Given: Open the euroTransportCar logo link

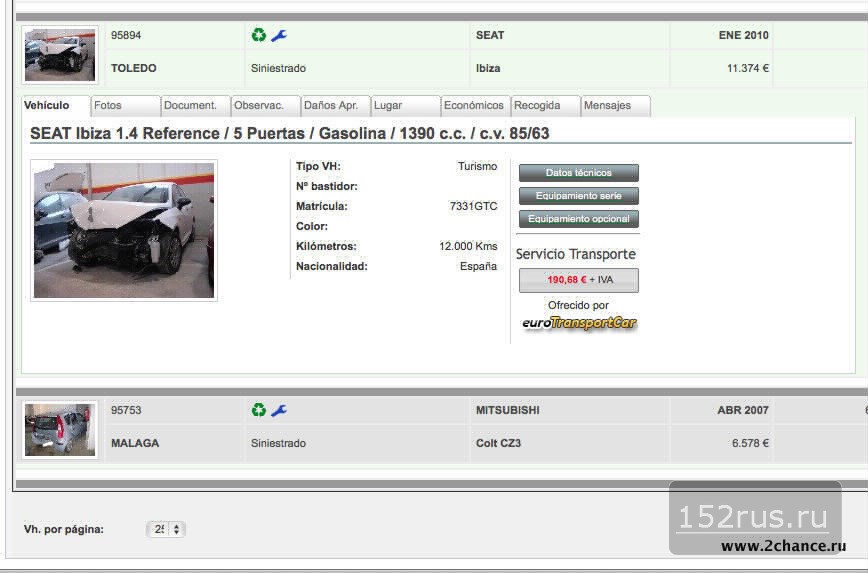Looking at the screenshot, I should [x=579, y=323].
